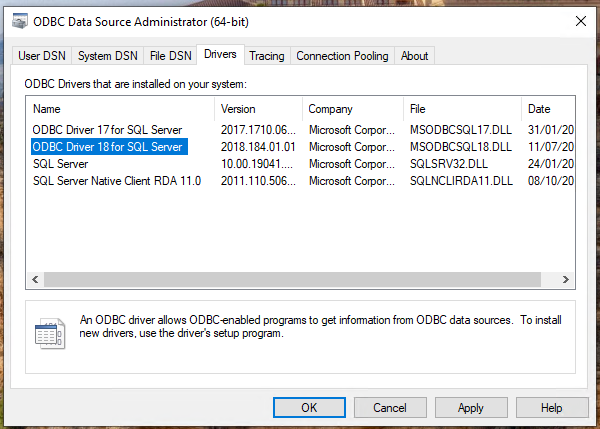Sort drivers by the Name column header
This screenshot has width=600, height=429.
click(x=120, y=108)
